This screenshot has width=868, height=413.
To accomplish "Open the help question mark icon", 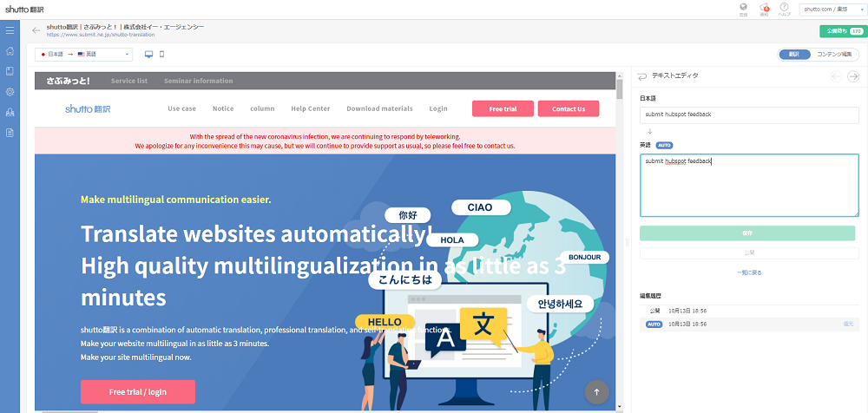I will pos(784,8).
